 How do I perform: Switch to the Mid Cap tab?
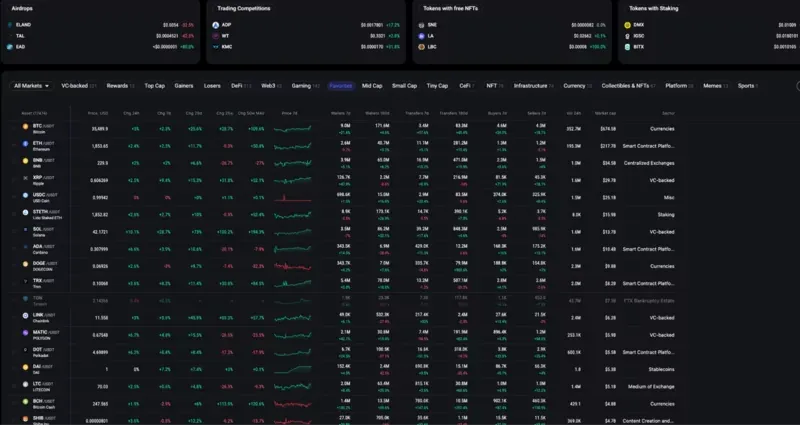click(x=372, y=86)
